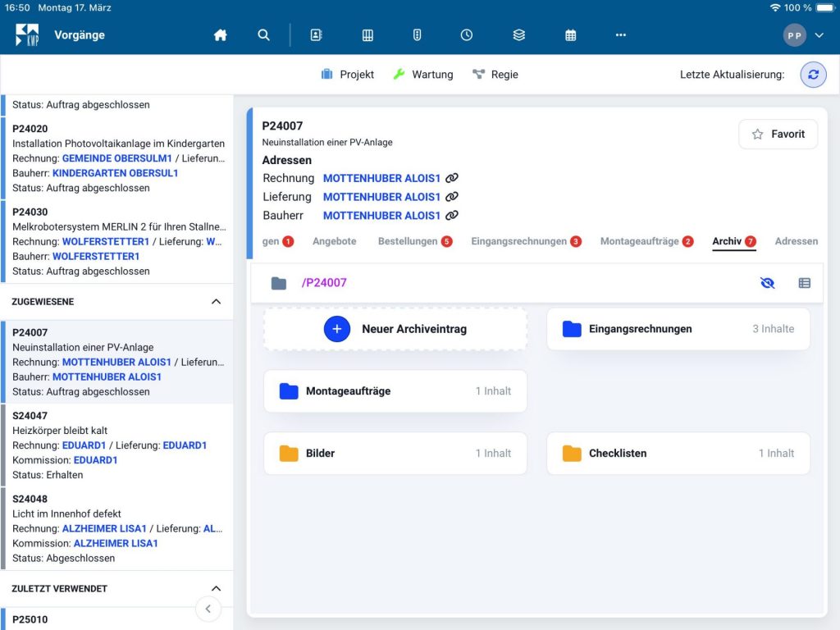Select the partially hidden 'gen' tab
The width and height of the screenshot is (840, 630).
click(277, 241)
